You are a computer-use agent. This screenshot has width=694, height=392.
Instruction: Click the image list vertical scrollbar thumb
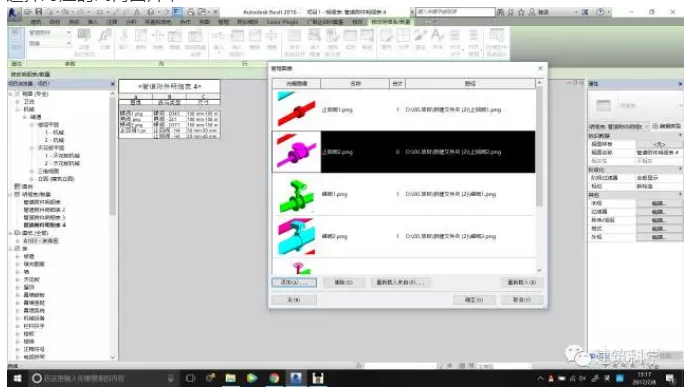point(539,146)
